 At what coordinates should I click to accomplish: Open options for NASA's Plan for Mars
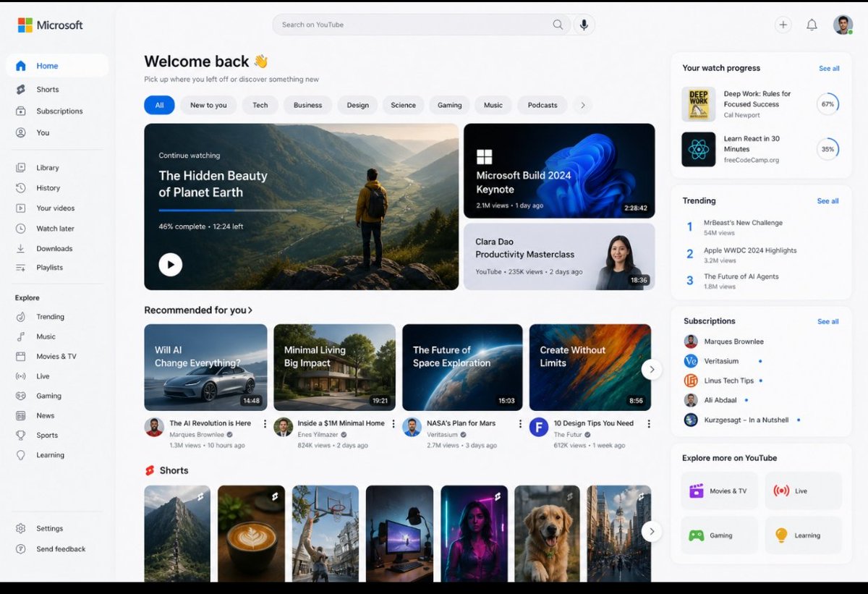click(520, 424)
